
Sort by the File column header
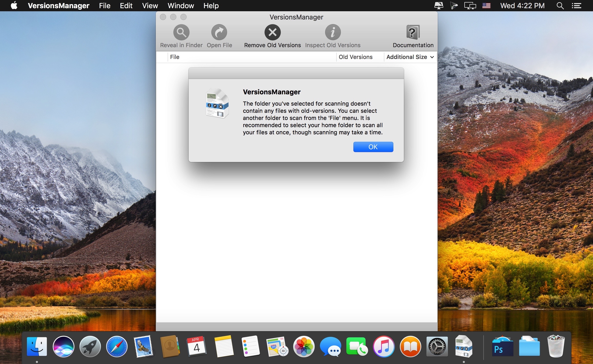[x=252, y=57]
